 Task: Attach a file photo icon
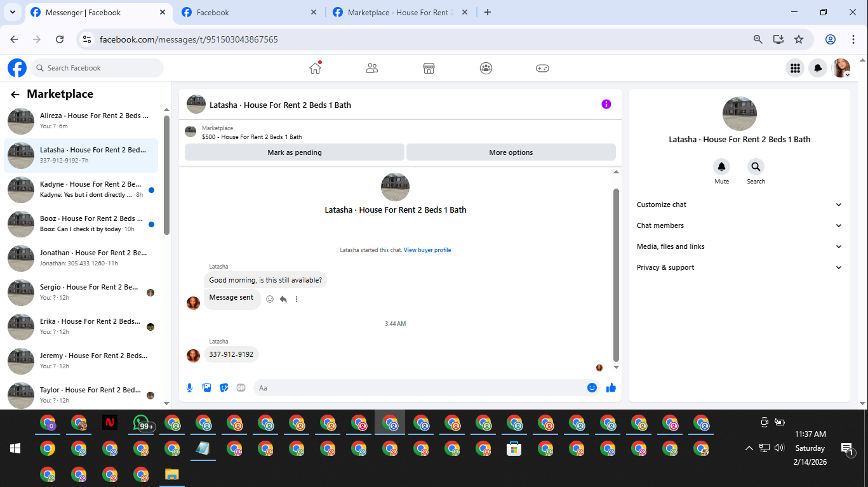[206, 387]
